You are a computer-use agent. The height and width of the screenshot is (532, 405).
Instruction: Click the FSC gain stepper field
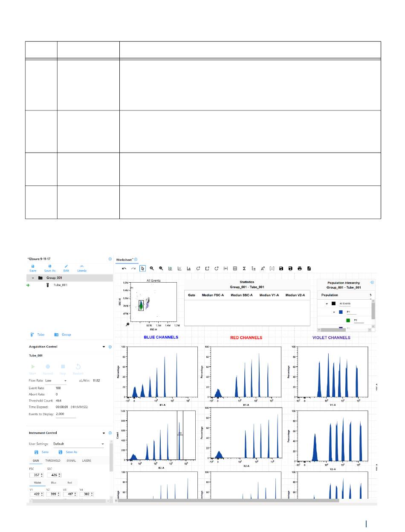(x=36, y=475)
